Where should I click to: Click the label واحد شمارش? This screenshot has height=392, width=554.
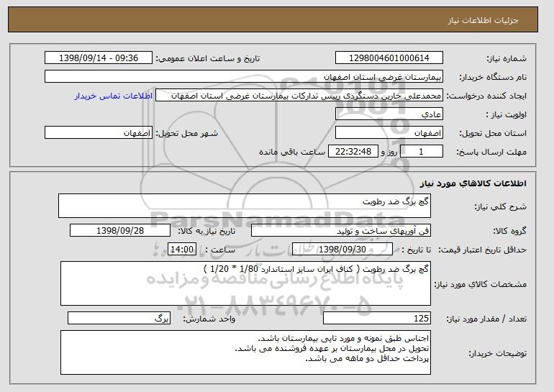[209, 319]
